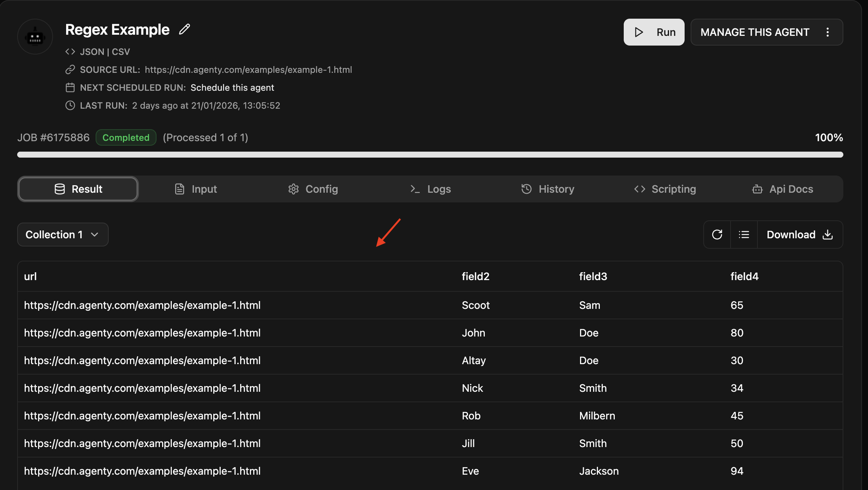Open the Download options button

point(799,235)
